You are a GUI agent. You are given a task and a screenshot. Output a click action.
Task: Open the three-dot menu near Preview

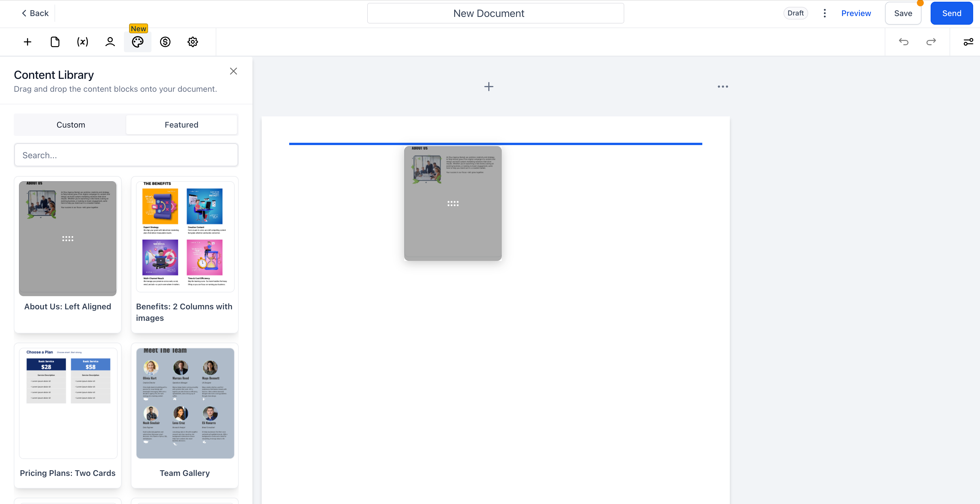[x=825, y=13]
